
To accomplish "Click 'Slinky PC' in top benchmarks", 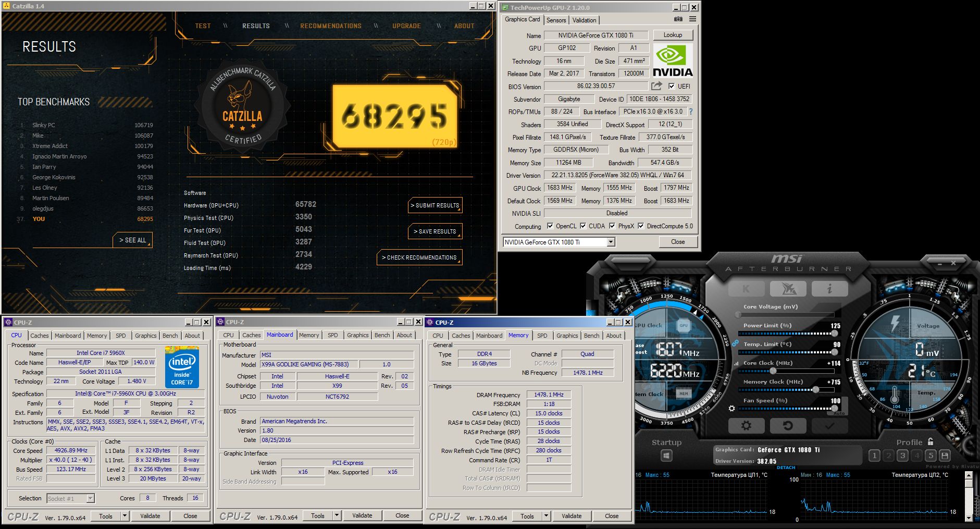I will pos(43,125).
